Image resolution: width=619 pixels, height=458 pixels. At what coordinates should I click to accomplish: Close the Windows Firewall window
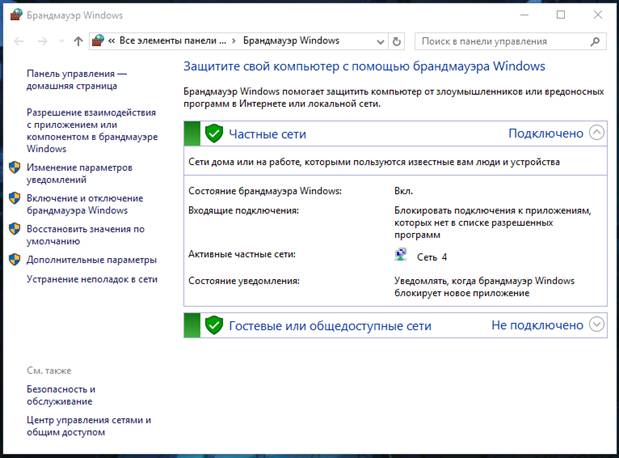[598, 15]
